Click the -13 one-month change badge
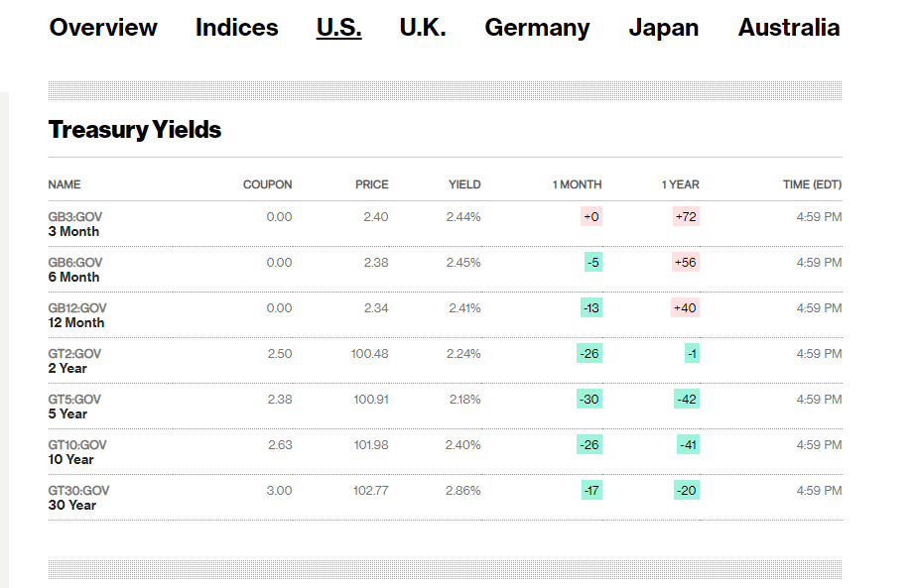 (x=591, y=308)
